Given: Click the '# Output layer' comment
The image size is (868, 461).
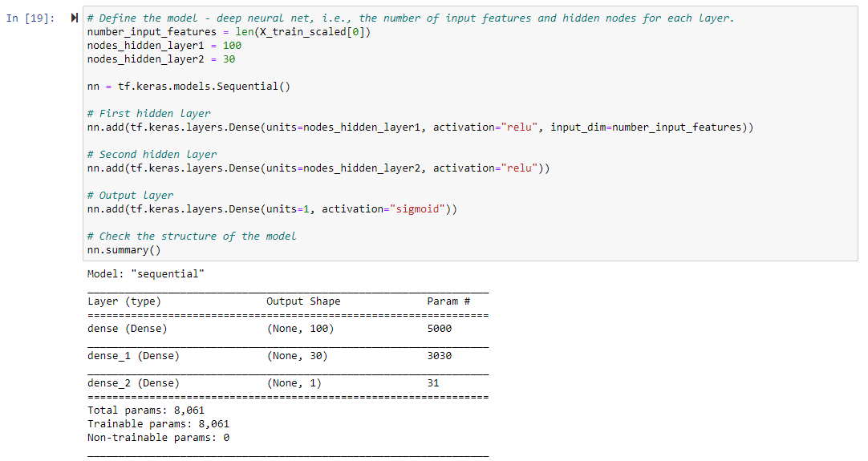Looking at the screenshot, I should 130,196.
